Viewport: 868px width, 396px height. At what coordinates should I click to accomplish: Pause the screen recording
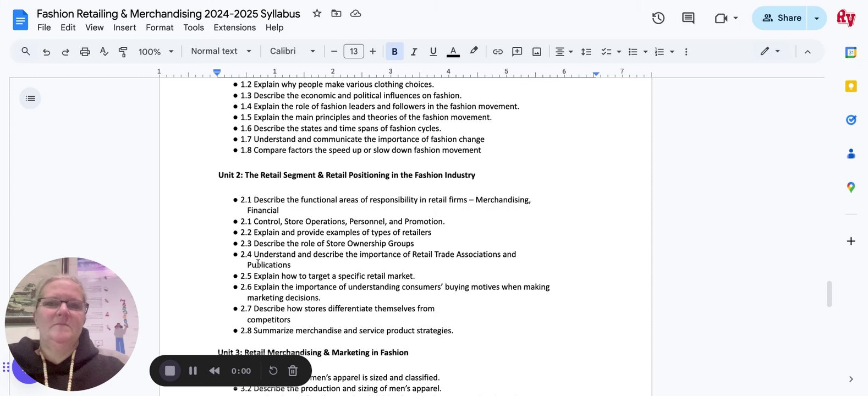pyautogui.click(x=193, y=371)
